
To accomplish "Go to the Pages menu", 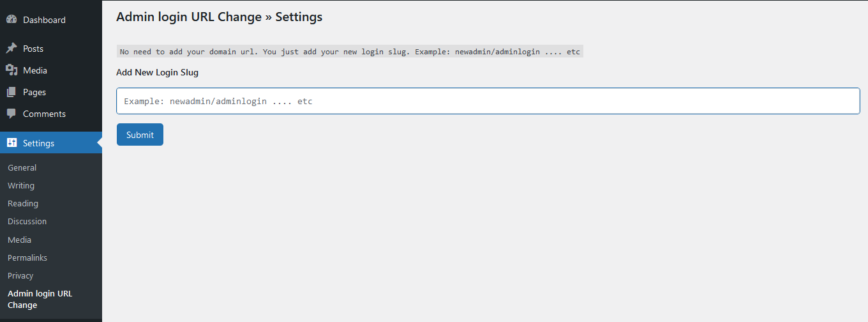I will tap(34, 92).
